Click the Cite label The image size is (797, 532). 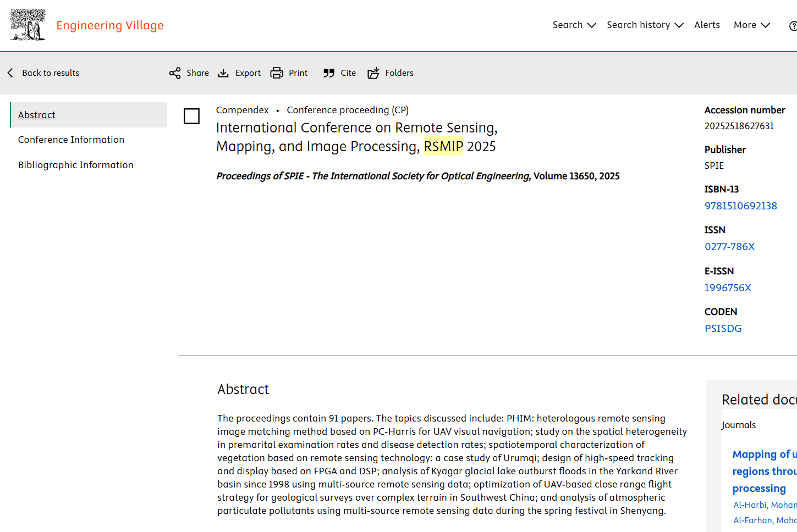(x=348, y=73)
